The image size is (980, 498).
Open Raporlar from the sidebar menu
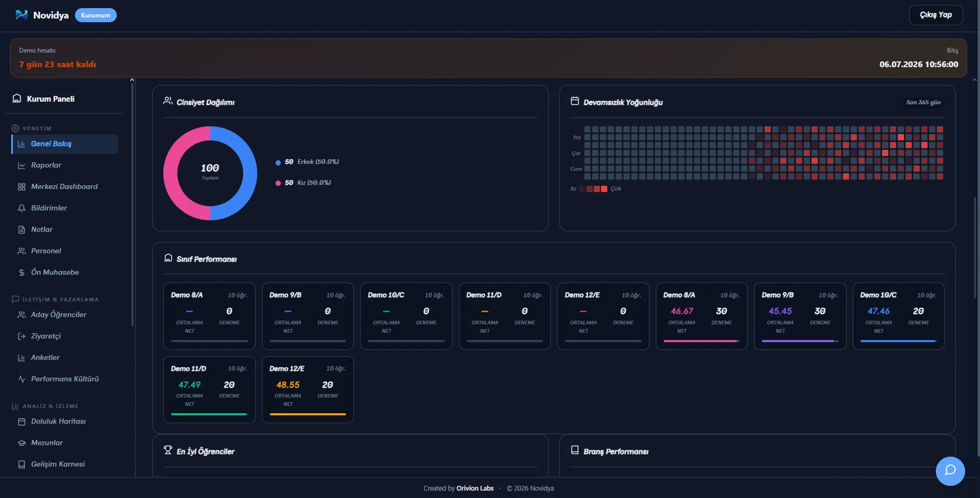tap(65, 165)
